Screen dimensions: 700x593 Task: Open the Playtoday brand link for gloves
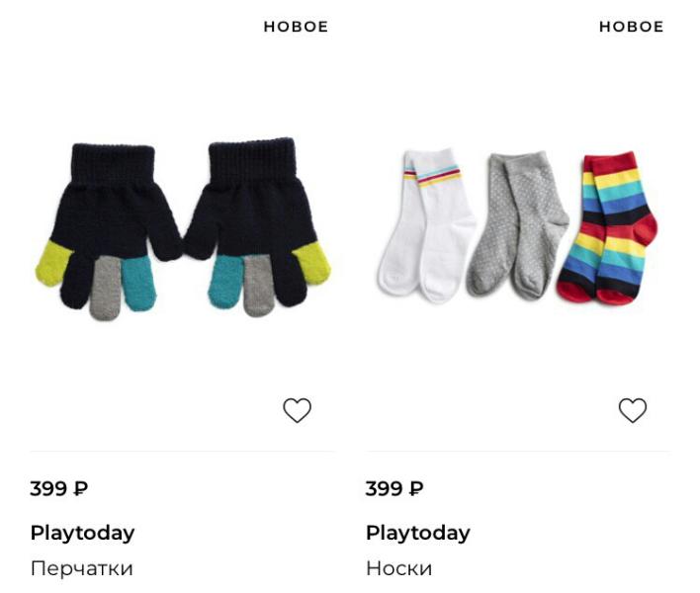[83, 534]
